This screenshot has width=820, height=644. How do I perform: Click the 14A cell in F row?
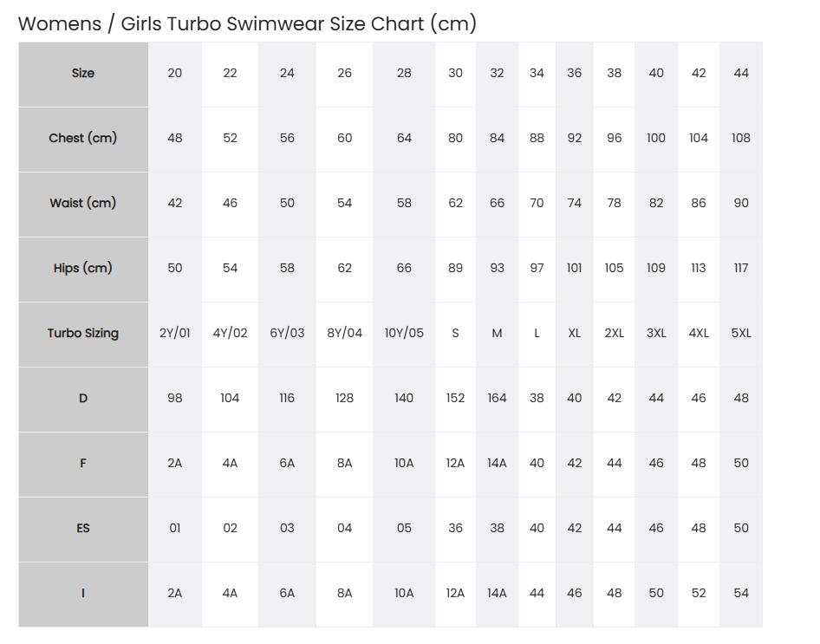(x=497, y=465)
